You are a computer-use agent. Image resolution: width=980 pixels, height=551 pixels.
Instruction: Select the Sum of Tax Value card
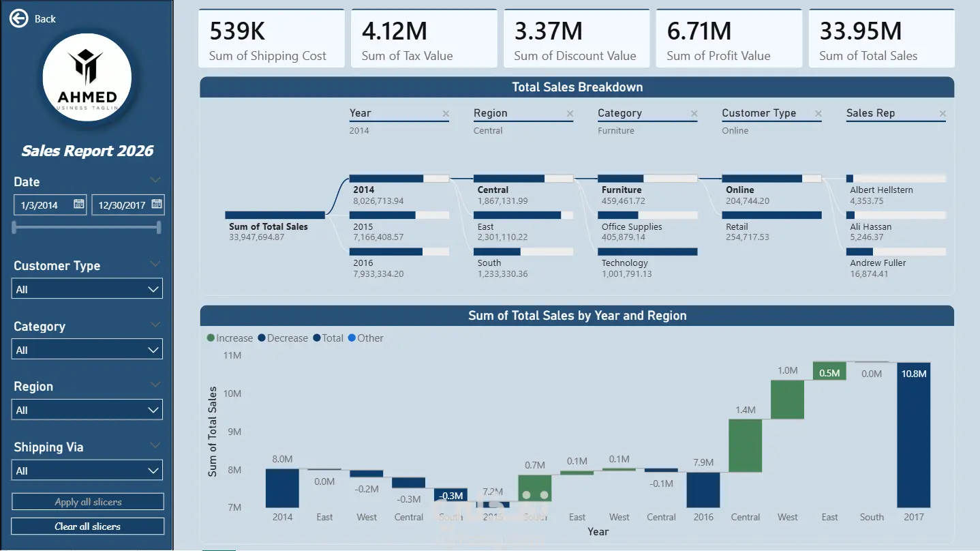pyautogui.click(x=424, y=39)
